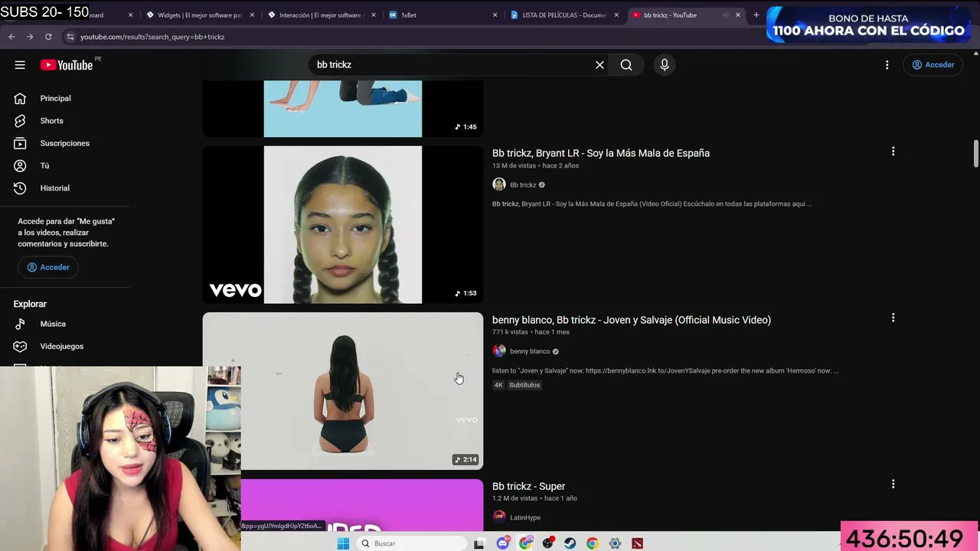980x551 pixels.
Task: Open options for Joven y Salvaje video
Action: click(893, 318)
